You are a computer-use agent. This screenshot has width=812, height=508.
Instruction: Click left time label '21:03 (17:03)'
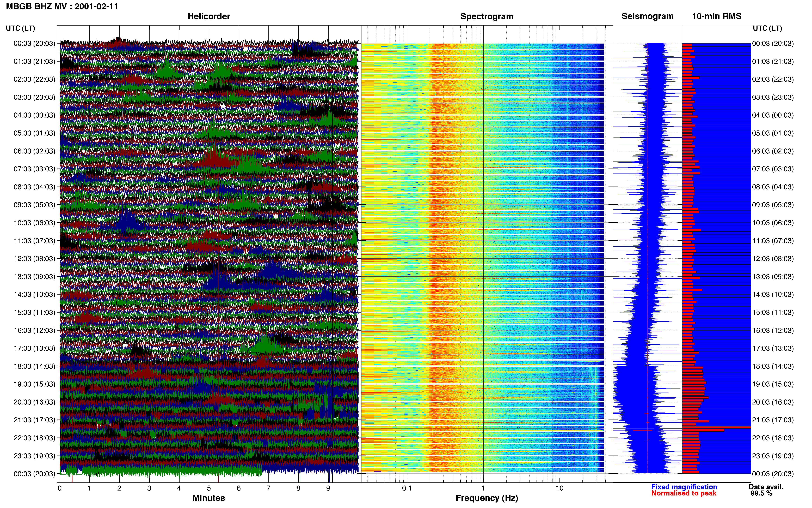pyautogui.click(x=34, y=420)
